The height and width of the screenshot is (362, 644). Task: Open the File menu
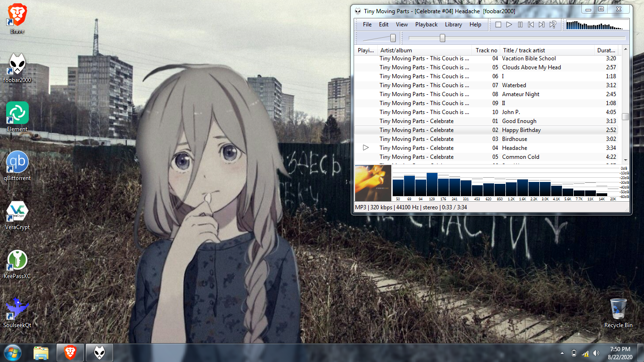coord(367,25)
